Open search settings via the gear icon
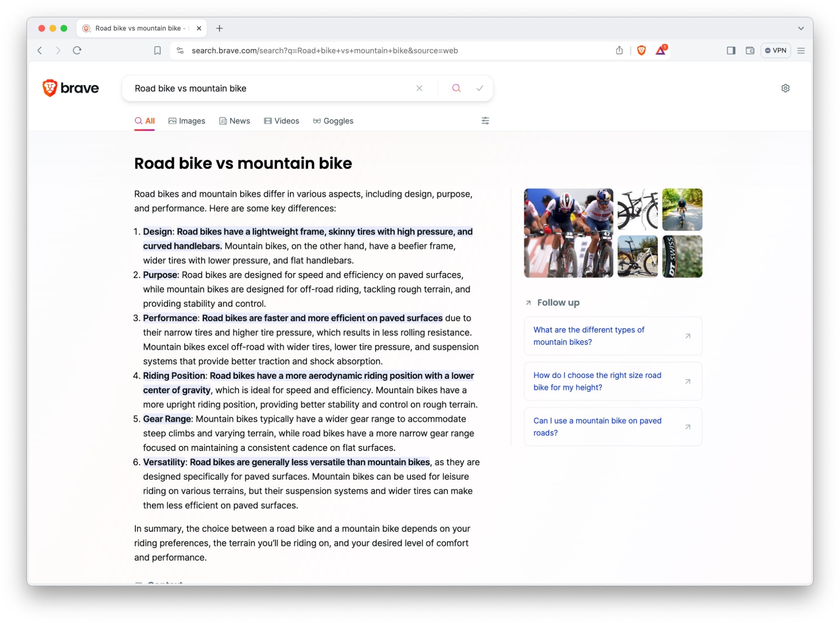Viewport: 840px width, 623px height. (x=786, y=88)
